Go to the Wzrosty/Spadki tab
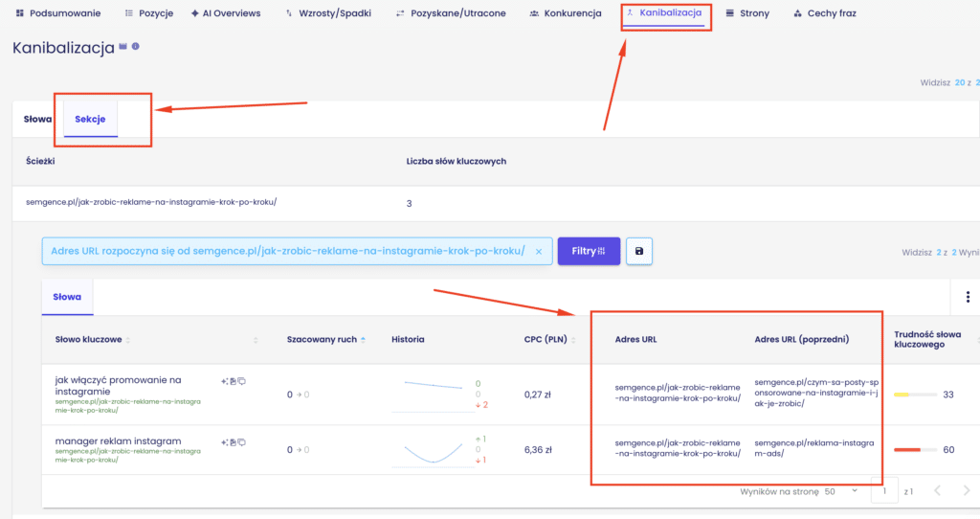Image resolution: width=980 pixels, height=519 pixels. 328,13
